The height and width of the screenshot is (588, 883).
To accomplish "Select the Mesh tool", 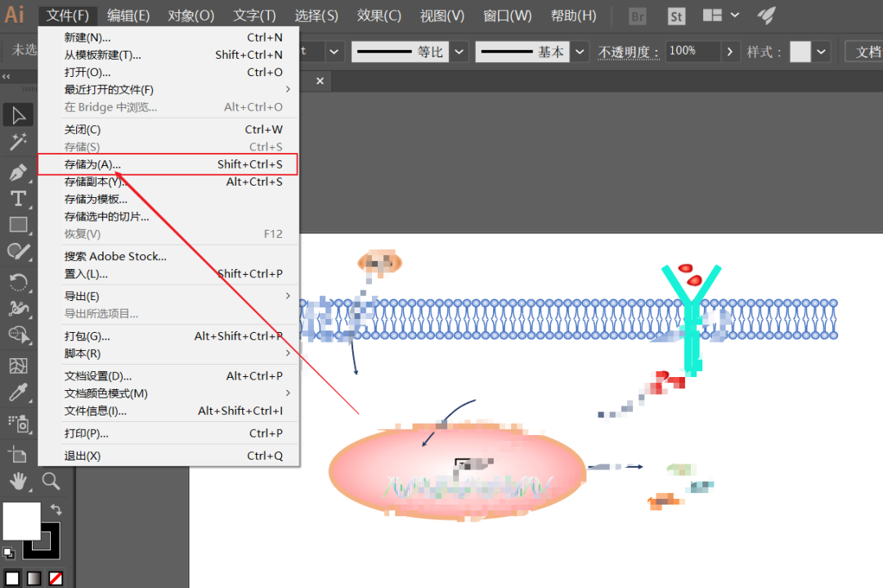I will [18, 366].
